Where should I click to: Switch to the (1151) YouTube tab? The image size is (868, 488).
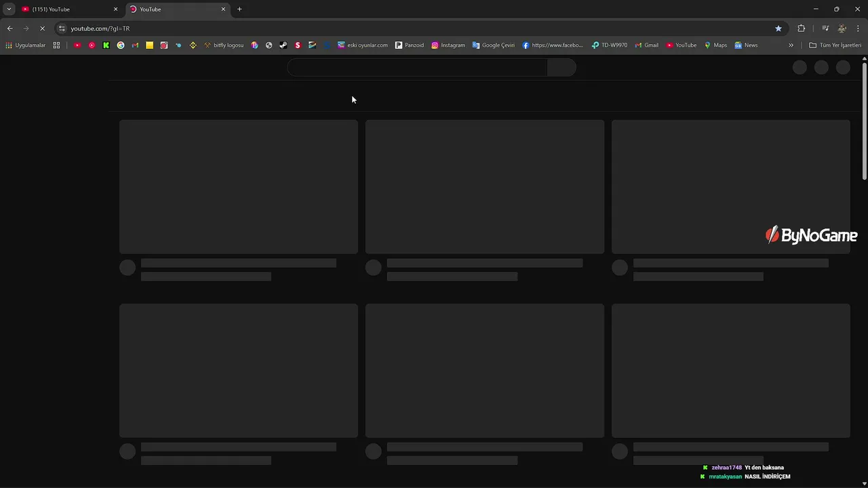[x=68, y=9]
